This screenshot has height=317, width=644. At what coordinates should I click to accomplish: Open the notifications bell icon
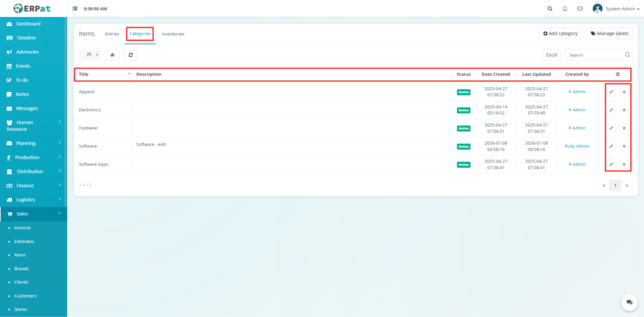(565, 9)
